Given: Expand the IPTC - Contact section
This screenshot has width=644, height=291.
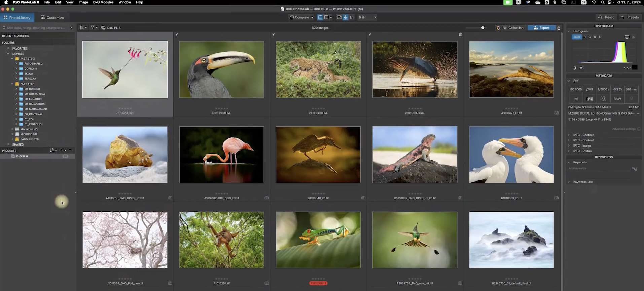Looking at the screenshot, I should (569, 135).
